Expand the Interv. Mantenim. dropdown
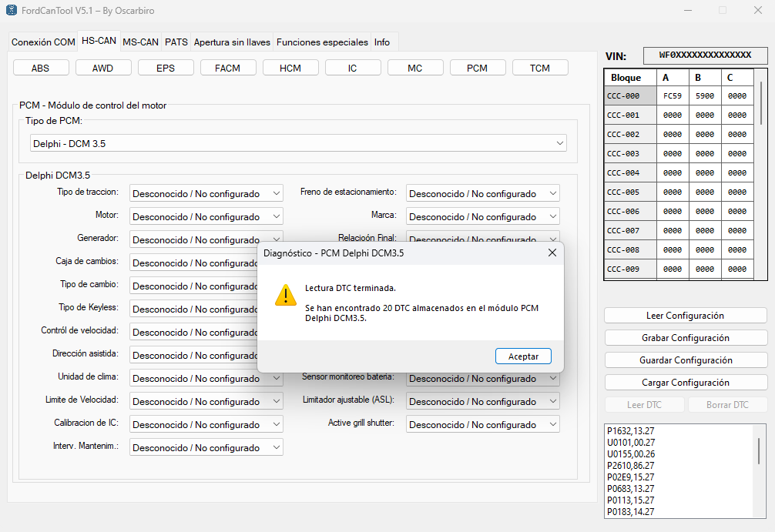 (x=206, y=448)
